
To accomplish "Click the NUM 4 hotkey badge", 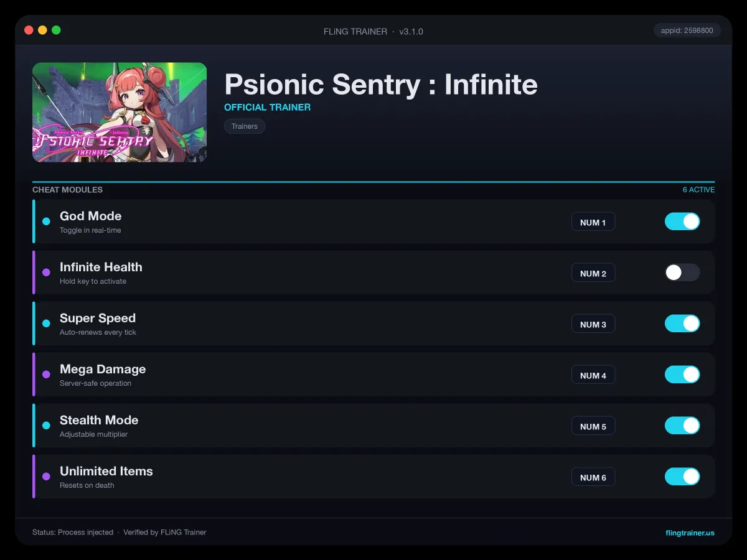I will (593, 375).
